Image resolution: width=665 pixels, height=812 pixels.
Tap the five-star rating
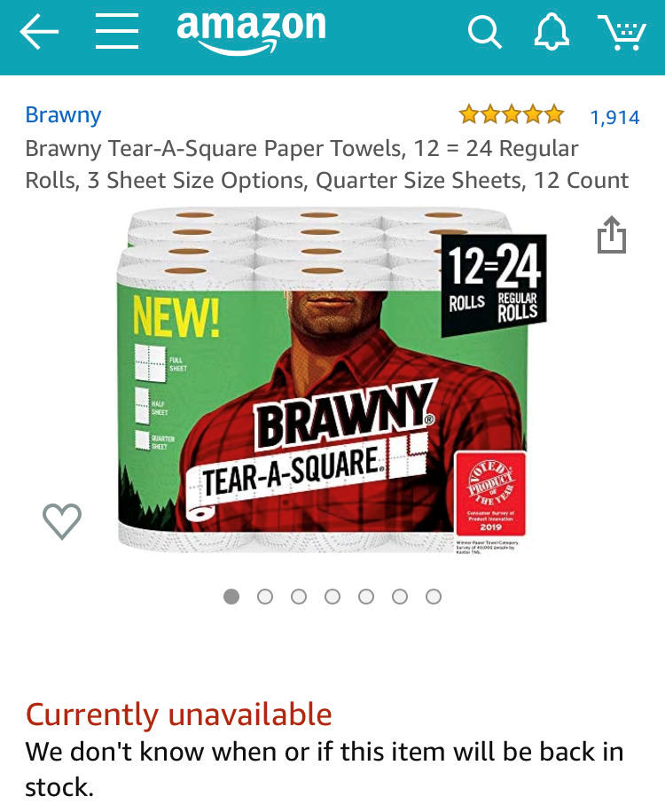coord(511,114)
